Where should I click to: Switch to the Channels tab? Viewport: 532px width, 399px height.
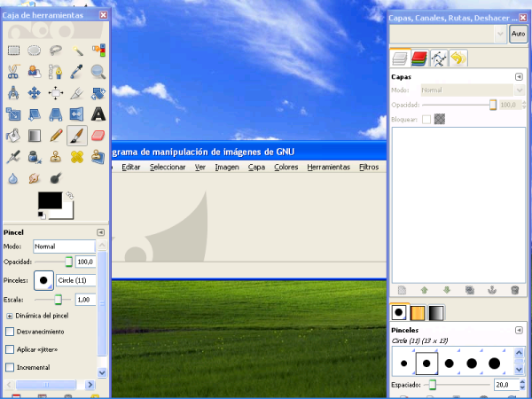[419, 59]
